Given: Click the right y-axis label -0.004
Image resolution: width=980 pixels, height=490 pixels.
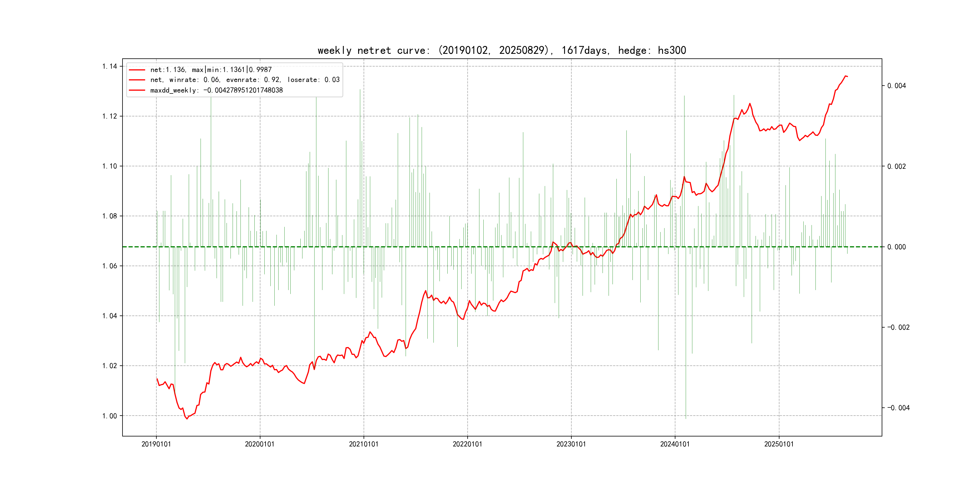Looking at the screenshot, I should pos(898,408).
